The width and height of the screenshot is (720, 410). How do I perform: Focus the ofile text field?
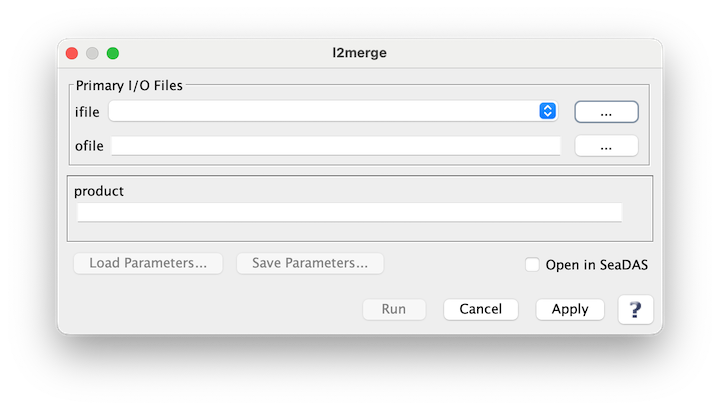click(336, 146)
